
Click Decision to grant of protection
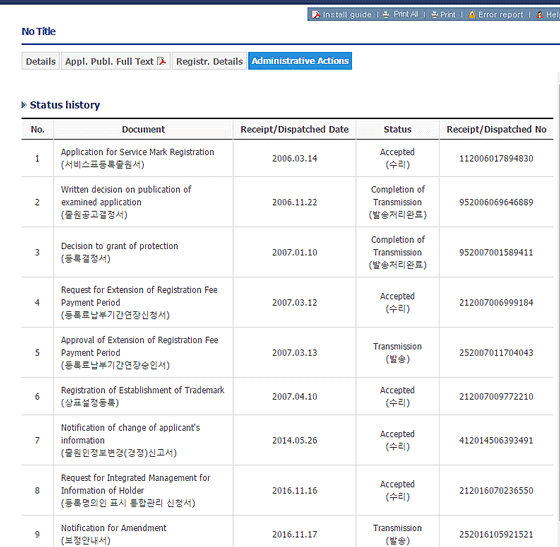coord(120,252)
